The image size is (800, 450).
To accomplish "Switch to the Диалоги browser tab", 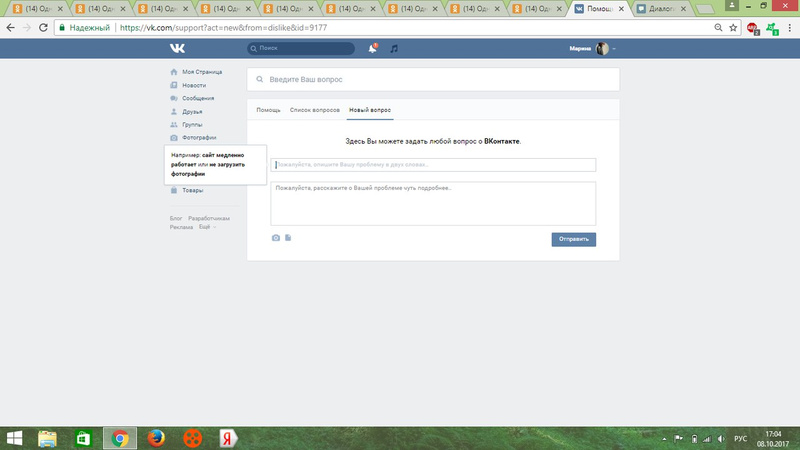I will [x=660, y=9].
